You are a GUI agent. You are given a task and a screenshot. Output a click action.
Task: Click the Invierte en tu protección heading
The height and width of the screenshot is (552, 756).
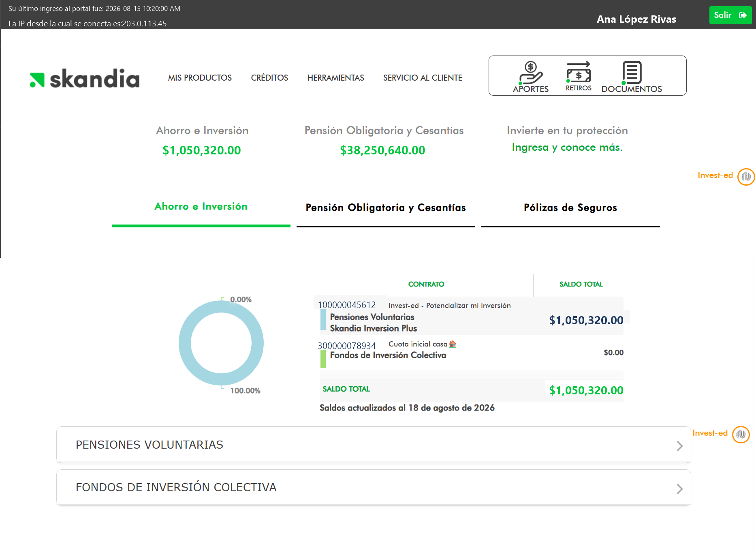(x=567, y=131)
